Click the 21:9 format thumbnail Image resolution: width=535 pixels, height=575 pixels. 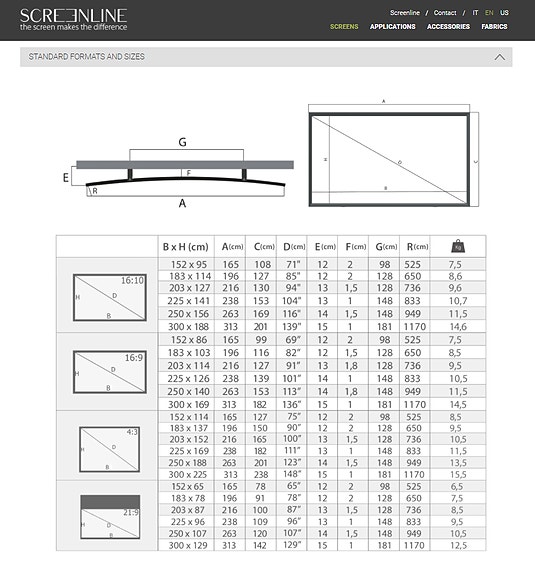click(x=110, y=517)
